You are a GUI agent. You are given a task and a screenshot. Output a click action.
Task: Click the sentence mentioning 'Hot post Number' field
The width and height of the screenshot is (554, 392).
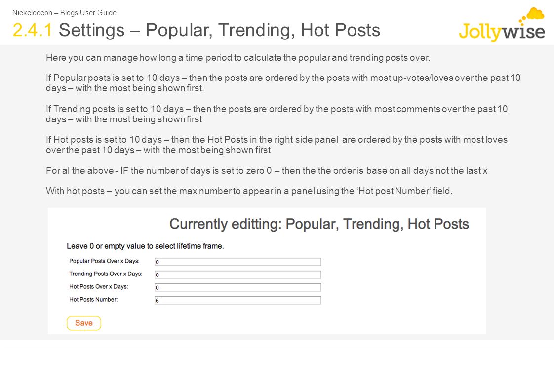249,191
